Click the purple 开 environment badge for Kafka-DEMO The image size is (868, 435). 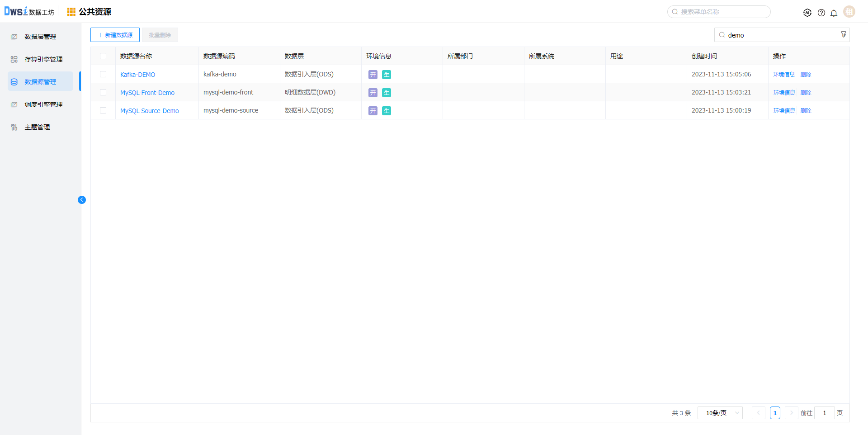(373, 75)
